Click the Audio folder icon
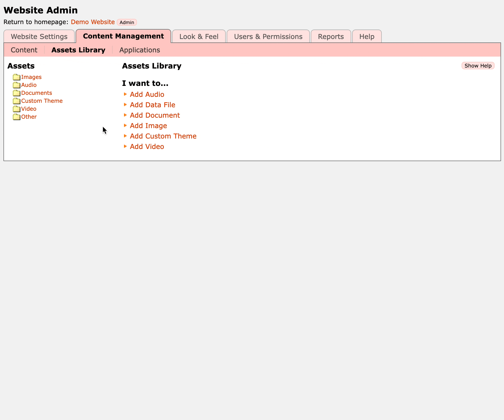The height and width of the screenshot is (420, 504). click(x=16, y=85)
